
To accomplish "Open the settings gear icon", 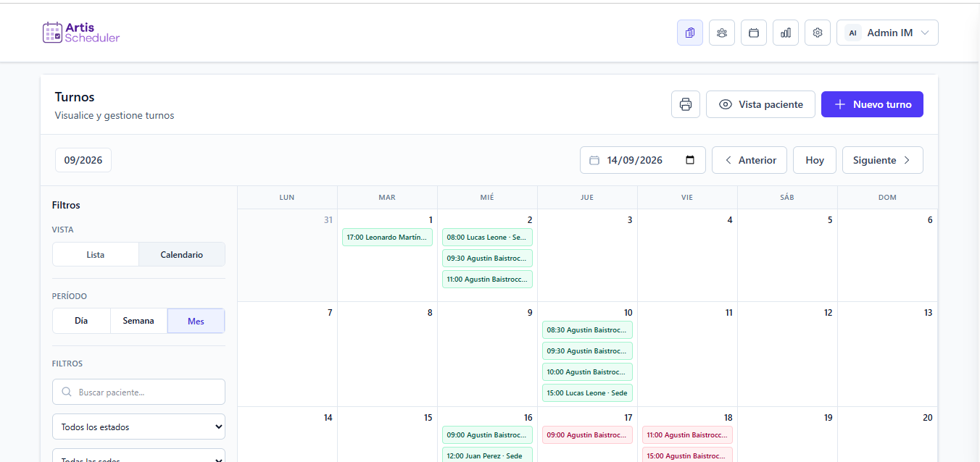I will [818, 33].
